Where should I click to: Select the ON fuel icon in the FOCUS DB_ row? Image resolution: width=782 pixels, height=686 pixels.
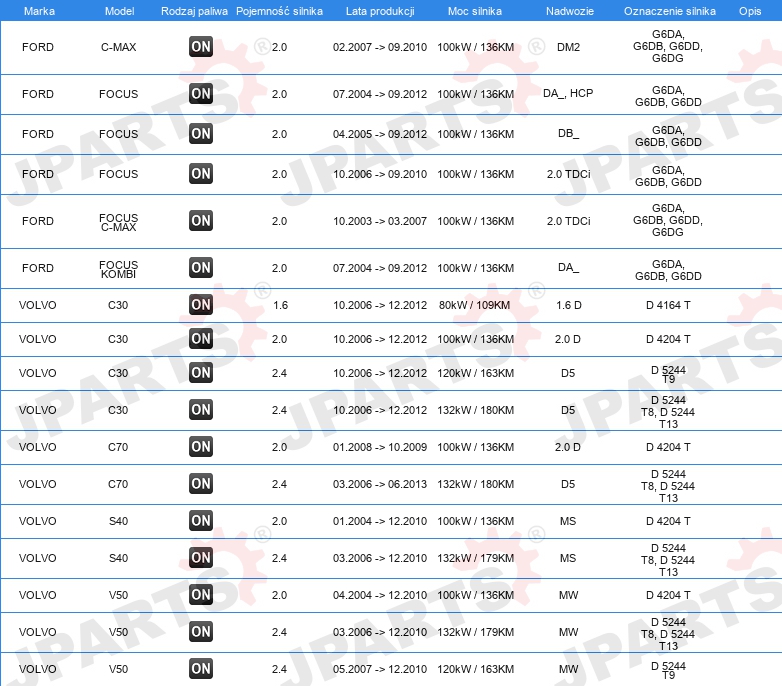[x=201, y=134]
